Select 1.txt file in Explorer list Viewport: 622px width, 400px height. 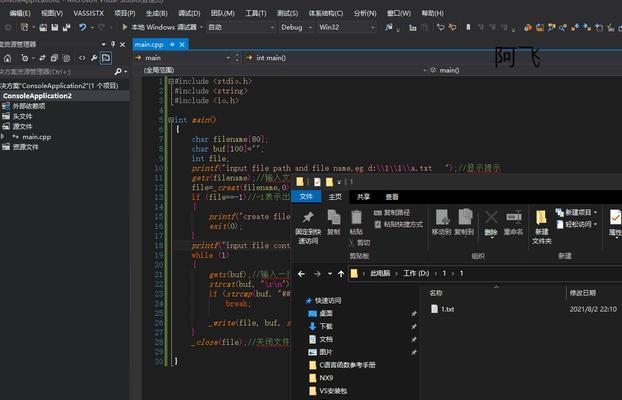pyautogui.click(x=442, y=309)
